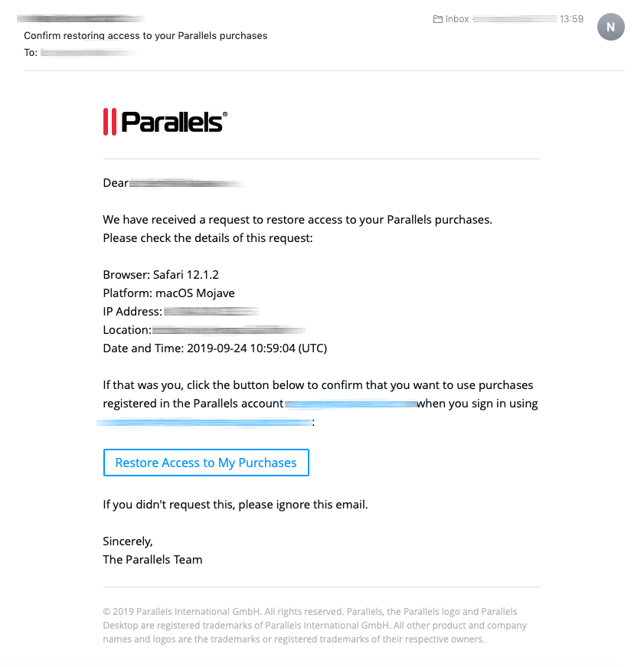Click the email subject line

(145, 36)
